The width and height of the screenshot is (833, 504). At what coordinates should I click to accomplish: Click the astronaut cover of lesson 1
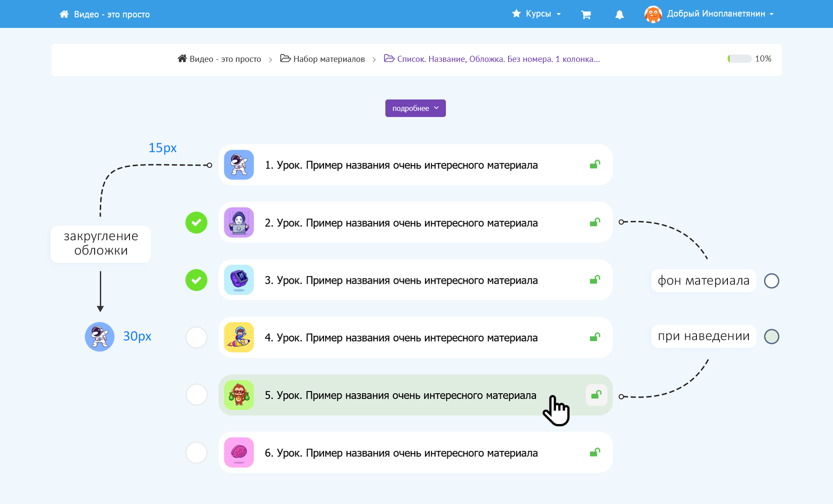[x=239, y=165]
